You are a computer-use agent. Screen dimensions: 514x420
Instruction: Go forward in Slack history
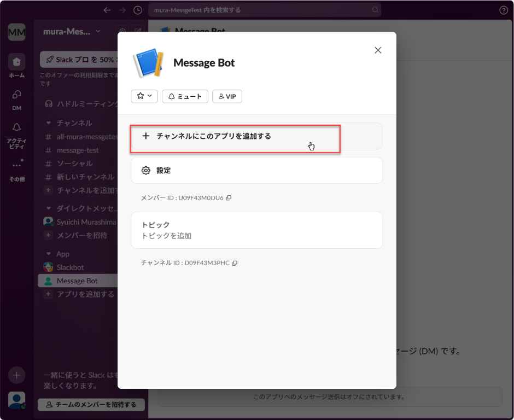pos(122,10)
